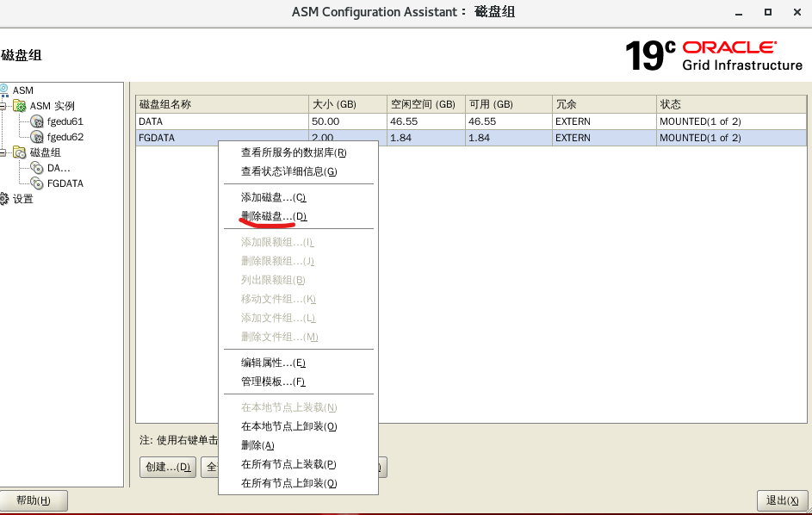Click the 大小 (GB) column header
The height and width of the screenshot is (515, 812).
tap(348, 105)
